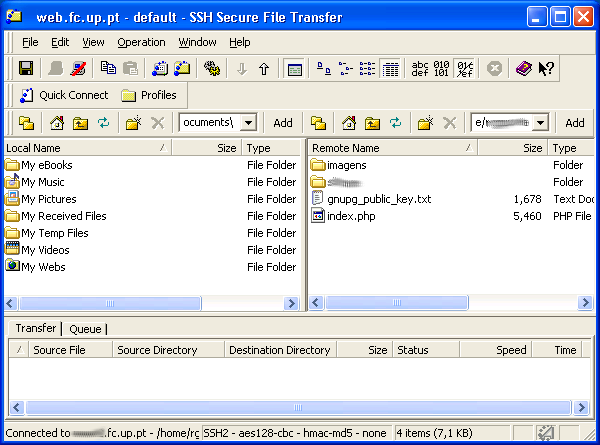Open the Help menu
Screen dimensions: 600x445
240,42
